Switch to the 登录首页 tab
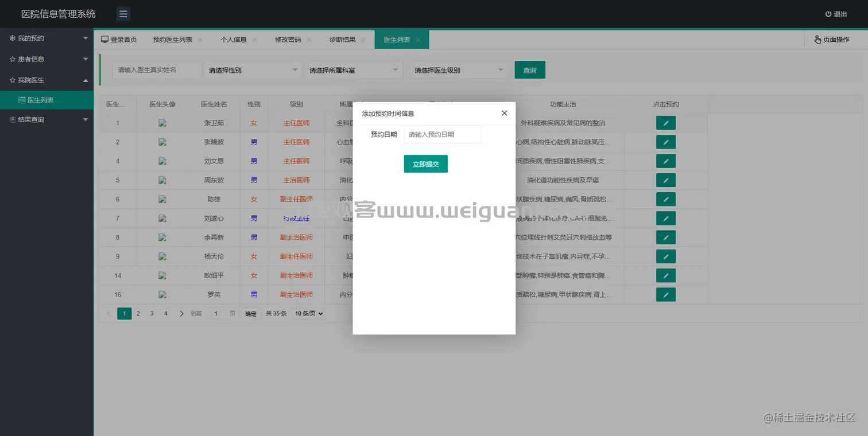The width and height of the screenshot is (868, 436). pos(119,40)
